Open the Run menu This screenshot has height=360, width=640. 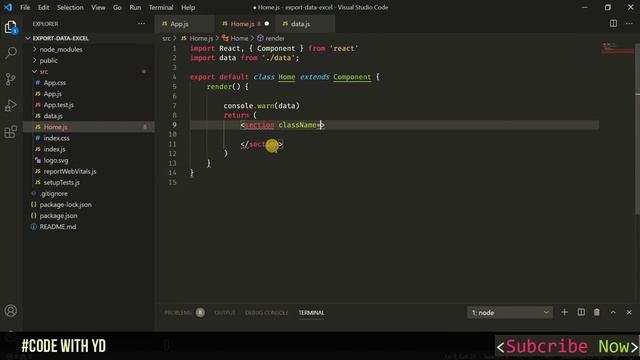coord(135,7)
